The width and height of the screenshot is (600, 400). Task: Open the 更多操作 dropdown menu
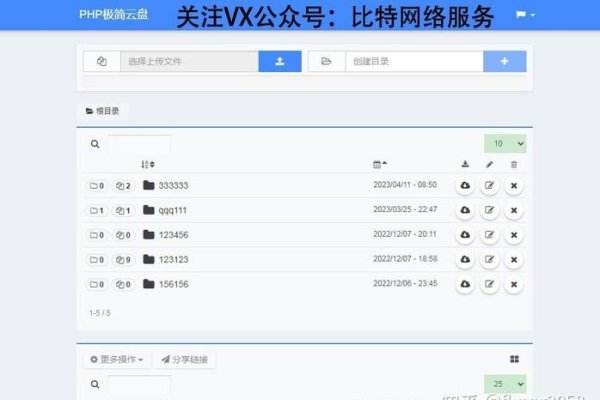pyautogui.click(x=116, y=359)
